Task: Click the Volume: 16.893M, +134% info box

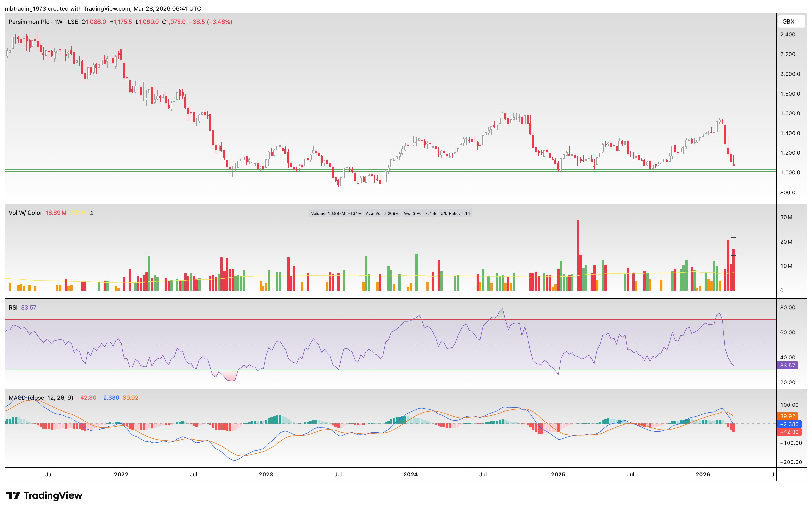Action: coord(336,213)
